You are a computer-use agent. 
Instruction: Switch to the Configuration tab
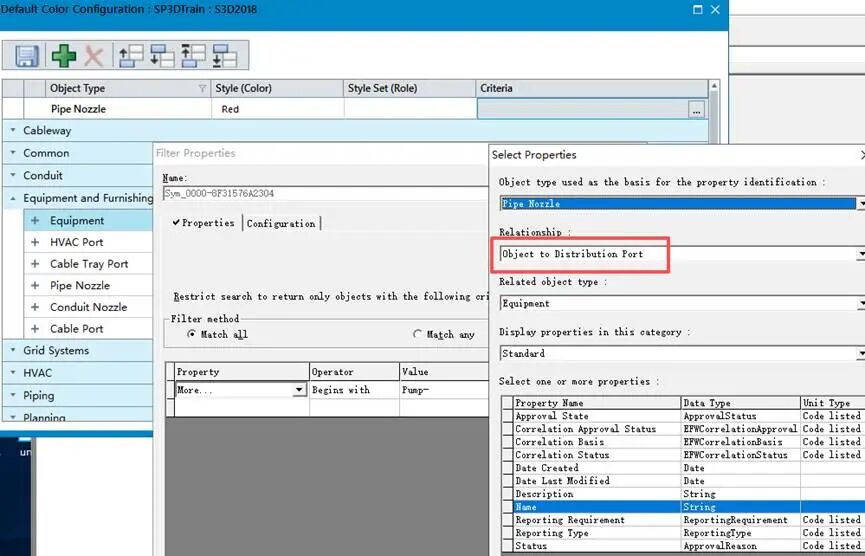(x=281, y=223)
